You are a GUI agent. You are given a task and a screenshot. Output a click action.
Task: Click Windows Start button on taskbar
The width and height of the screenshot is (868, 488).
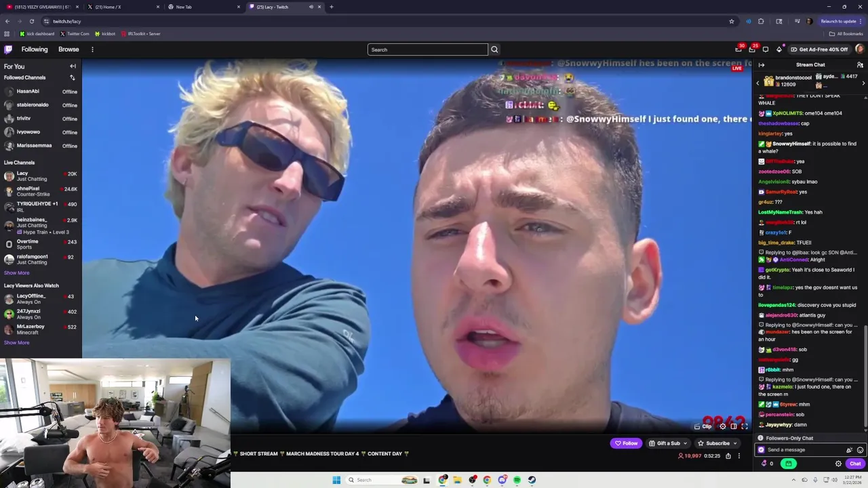pyautogui.click(x=336, y=480)
